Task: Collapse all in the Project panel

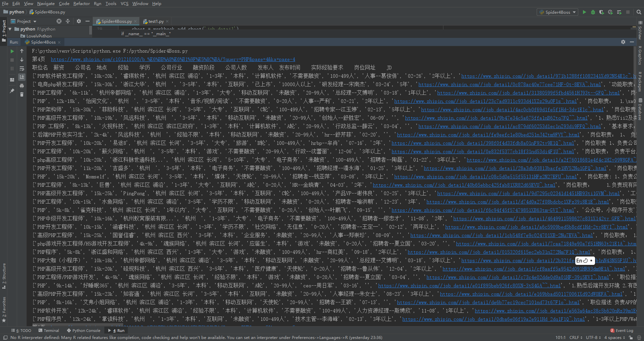Action: pos(68,21)
